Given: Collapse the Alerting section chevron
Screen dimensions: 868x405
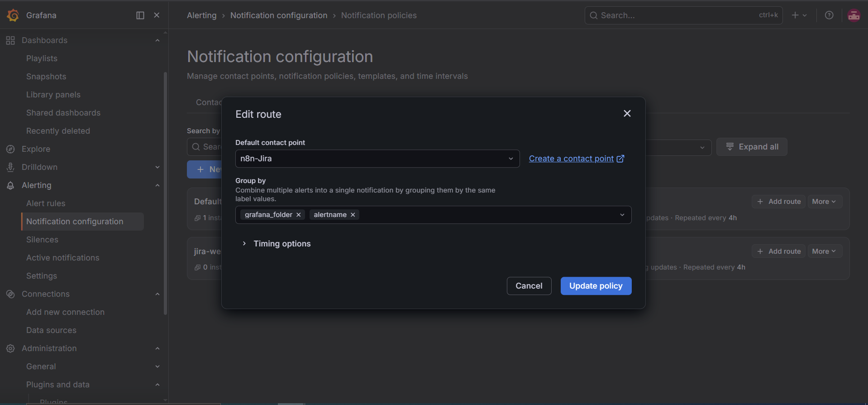Looking at the screenshot, I should click(157, 185).
